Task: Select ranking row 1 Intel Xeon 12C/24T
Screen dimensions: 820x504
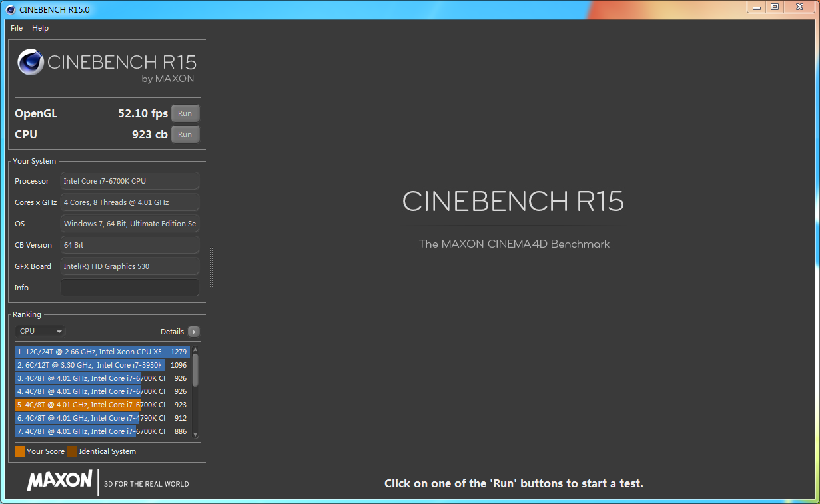Action: click(103, 352)
